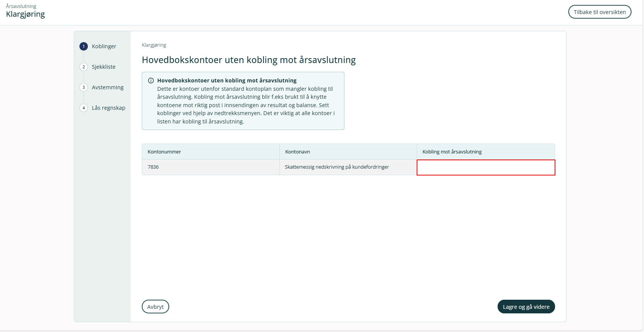
Task: Click the Klargjøring breadcrumb above the heading
Action: (x=154, y=45)
